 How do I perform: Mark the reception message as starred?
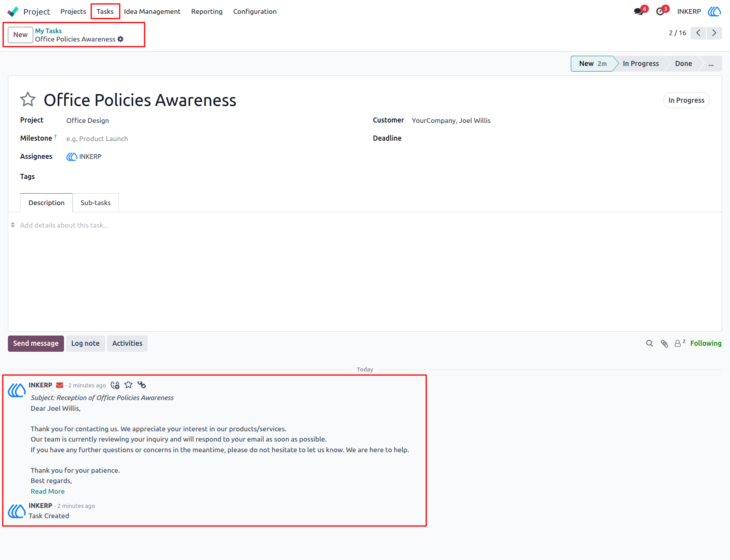128,385
